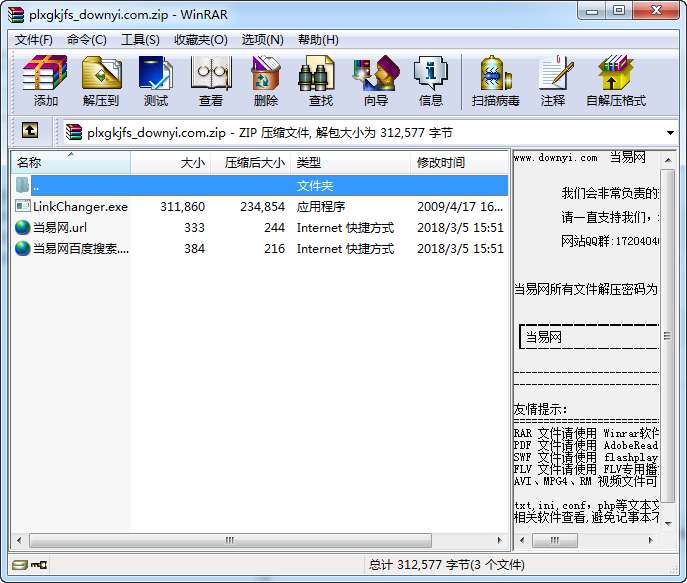This screenshot has width=687, height=583.
Task: Maximize the WinRAR window
Action: (619, 11)
